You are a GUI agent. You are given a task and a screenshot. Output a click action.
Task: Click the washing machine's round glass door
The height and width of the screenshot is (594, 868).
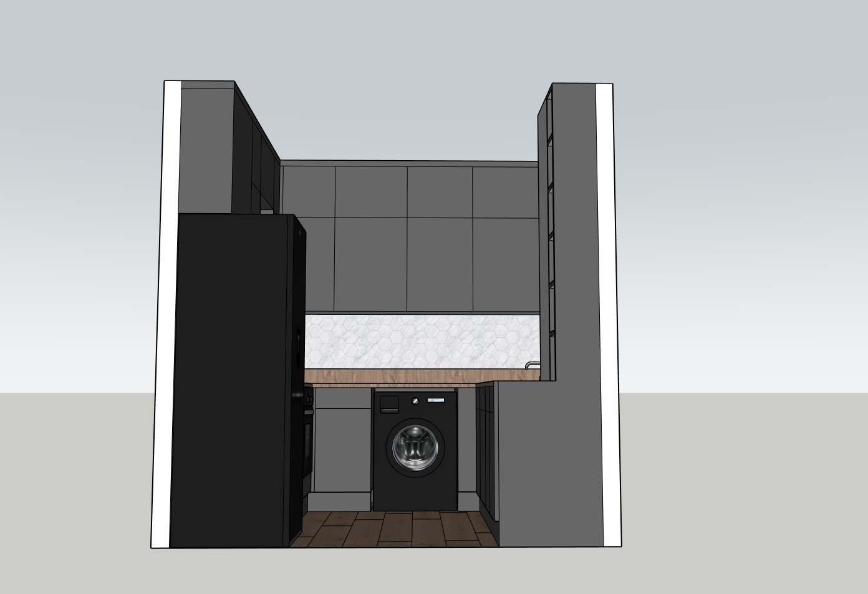415,448
